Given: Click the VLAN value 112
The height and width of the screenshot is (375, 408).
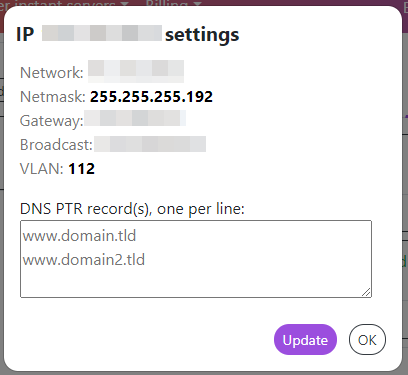Looking at the screenshot, I should pyautogui.click(x=82, y=169).
